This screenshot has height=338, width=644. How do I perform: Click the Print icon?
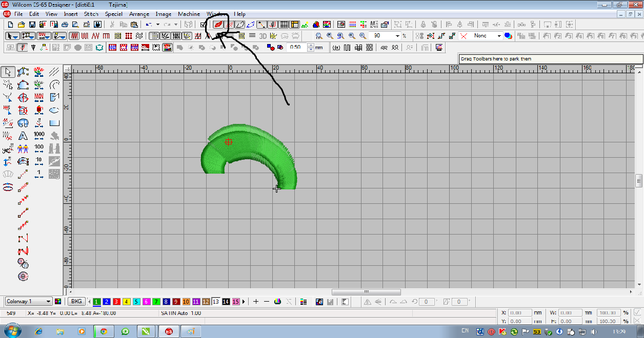click(65, 25)
